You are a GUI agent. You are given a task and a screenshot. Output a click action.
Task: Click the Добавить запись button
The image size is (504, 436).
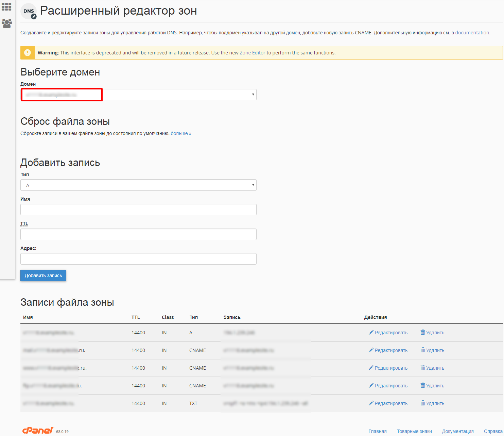point(43,275)
